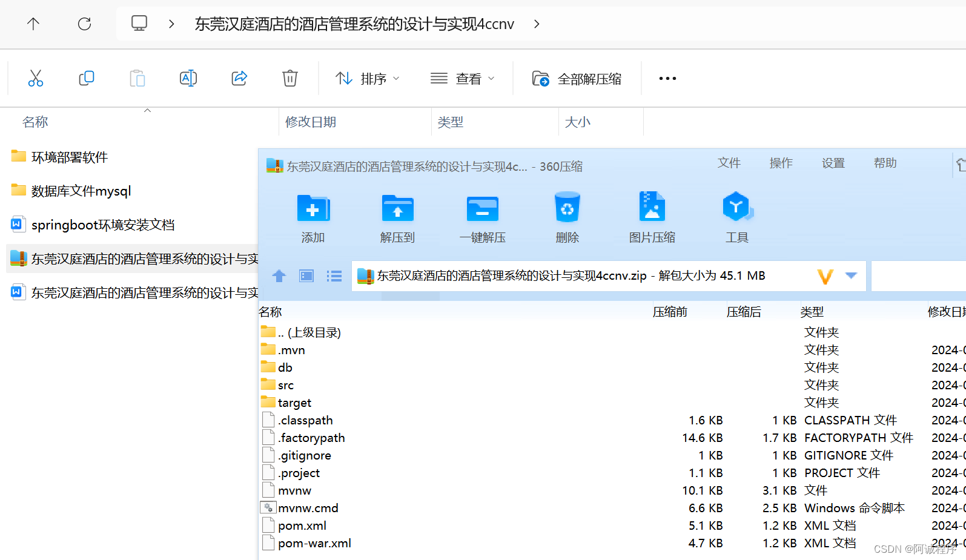Open 帮助 (Help) menu in 360压缩

(x=885, y=163)
